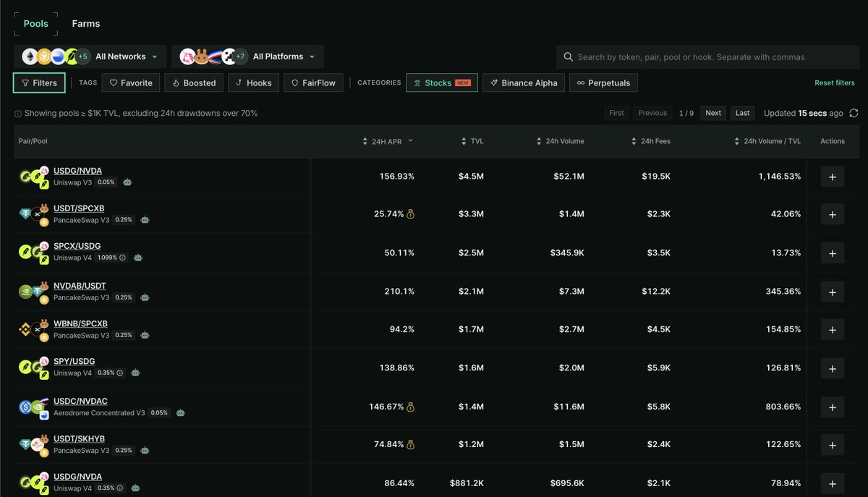Click info icon before Showing pools notice
This screenshot has height=497, width=868.
[18, 114]
